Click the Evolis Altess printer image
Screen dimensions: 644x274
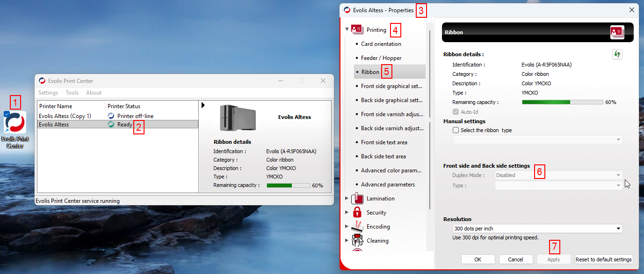pyautogui.click(x=238, y=118)
